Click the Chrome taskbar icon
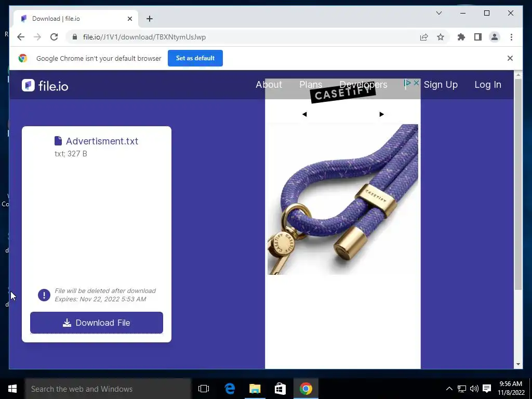 [305, 389]
